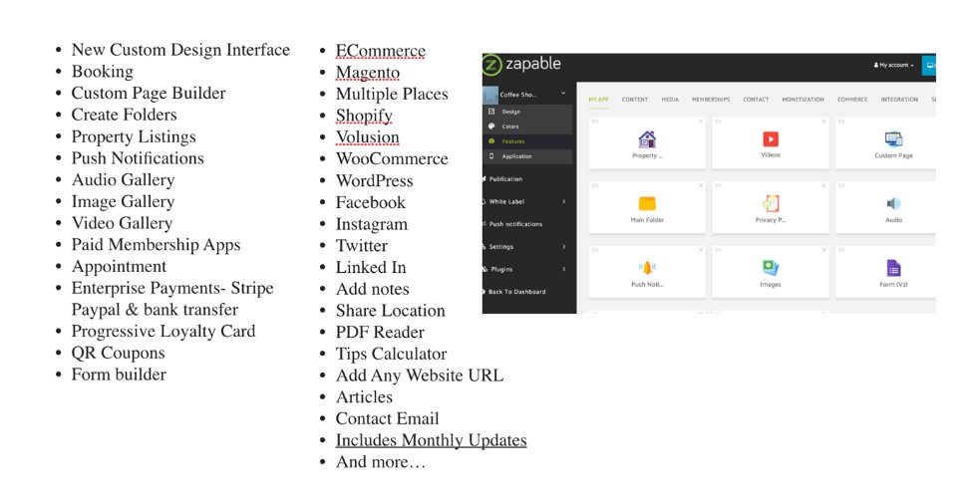Click the move handle on Audio card
This screenshot has height=501, width=980.
[x=841, y=185]
